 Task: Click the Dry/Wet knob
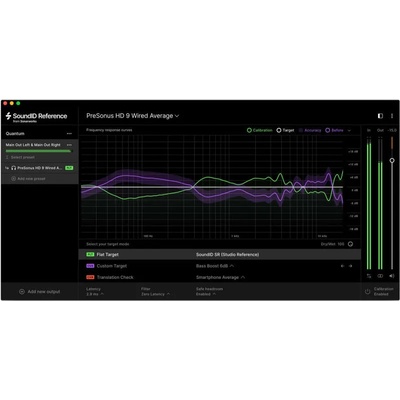[x=350, y=244]
